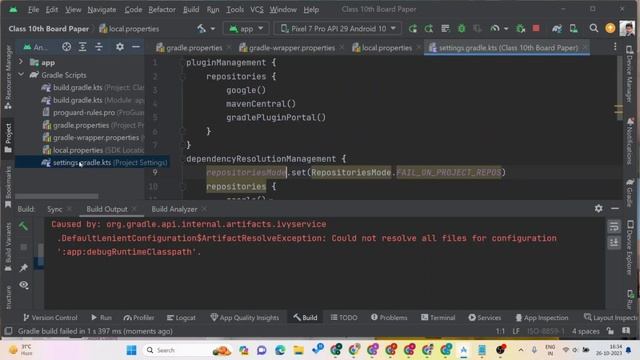Viewport: 640px width, 360px height.
Task: Open the Build menu
Action: 191,9
